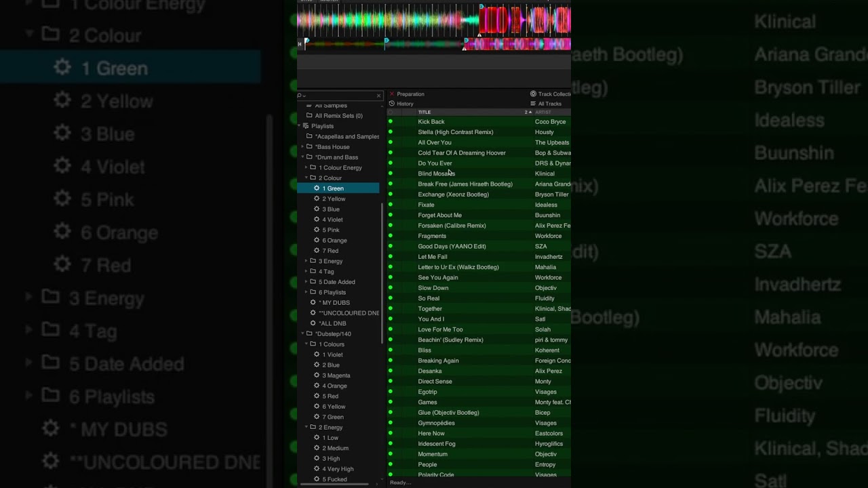The height and width of the screenshot is (488, 868).
Task: Click the skip-to-start icon beside stripe waveform
Action: [x=300, y=44]
